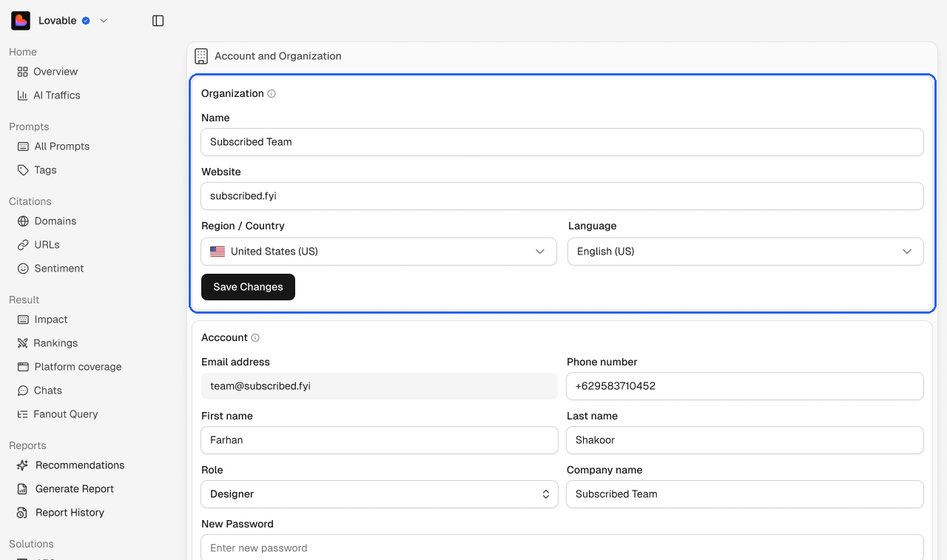Image resolution: width=947 pixels, height=560 pixels.
Task: Click the Organization info icon
Action: click(272, 94)
